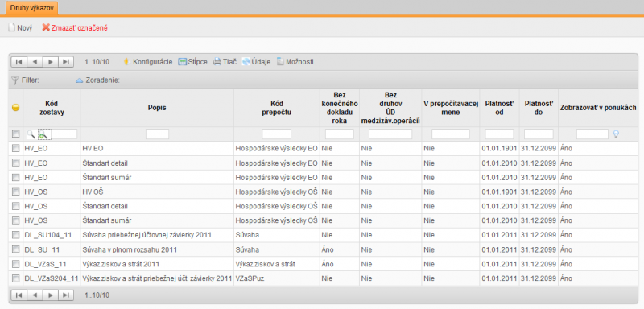Click the red Zmazať označené delete icon
Screen dimensions: 644x309
46,28
